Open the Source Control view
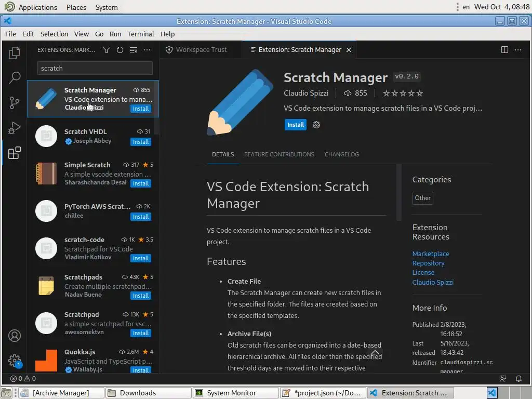Viewport: 532px width, 399px height. pos(14,102)
